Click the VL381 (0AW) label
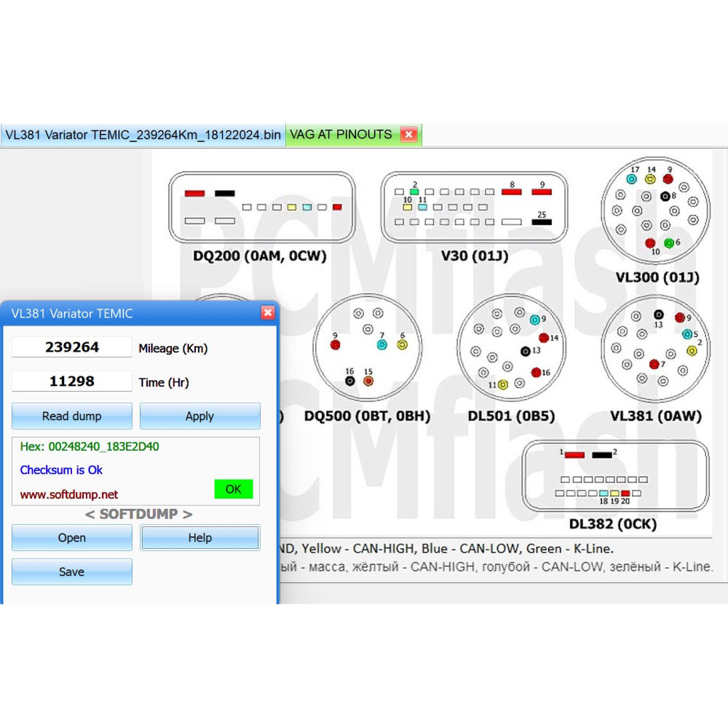728x728 pixels. pos(656,416)
